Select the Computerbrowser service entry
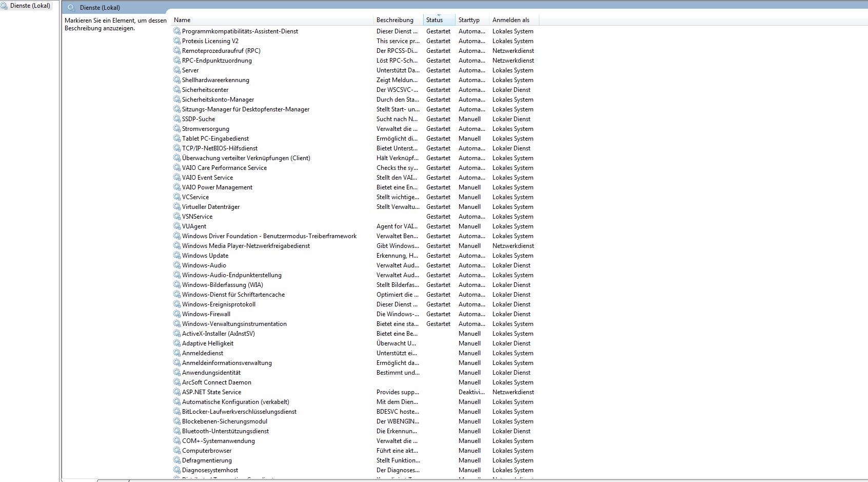 pyautogui.click(x=207, y=451)
